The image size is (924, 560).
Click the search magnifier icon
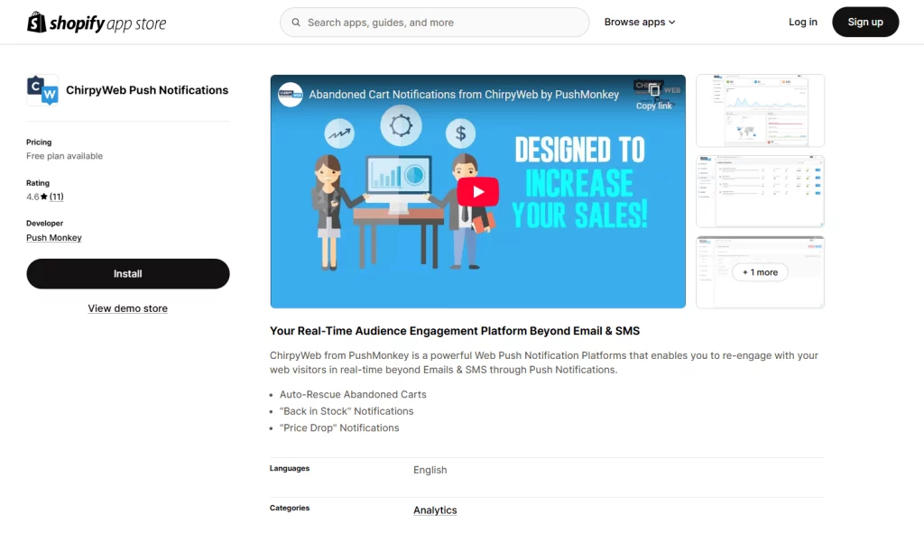(296, 23)
